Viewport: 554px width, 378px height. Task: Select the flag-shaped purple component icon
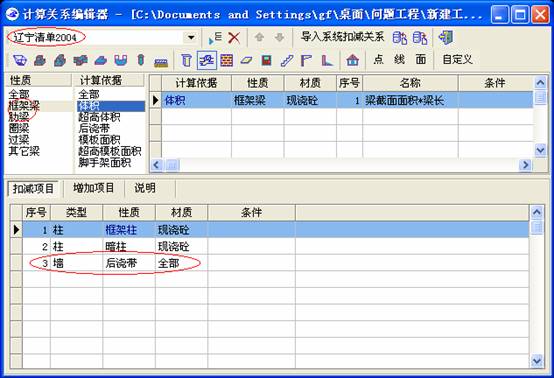[x=306, y=60]
